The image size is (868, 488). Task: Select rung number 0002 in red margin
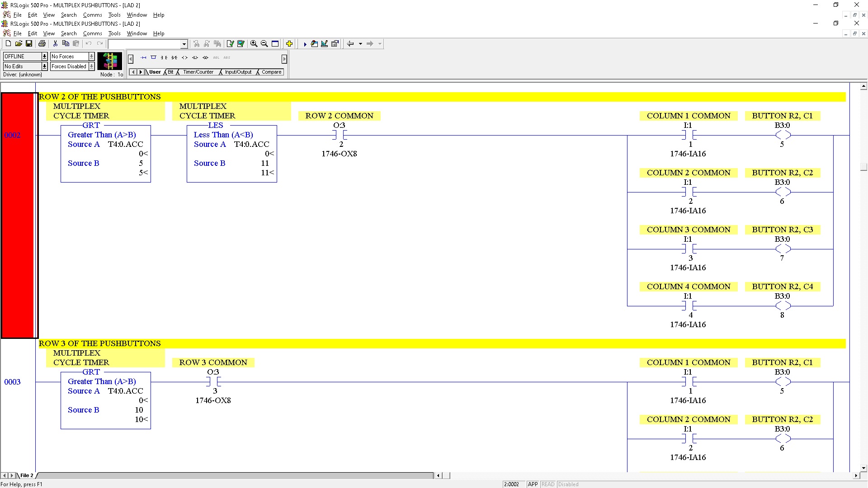pos(12,135)
